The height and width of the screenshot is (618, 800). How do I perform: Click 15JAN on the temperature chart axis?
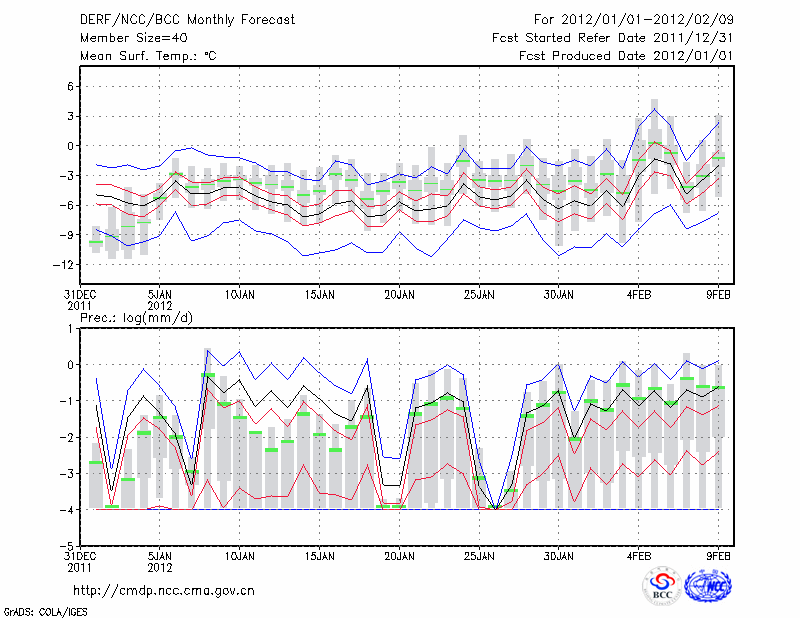[x=319, y=295]
